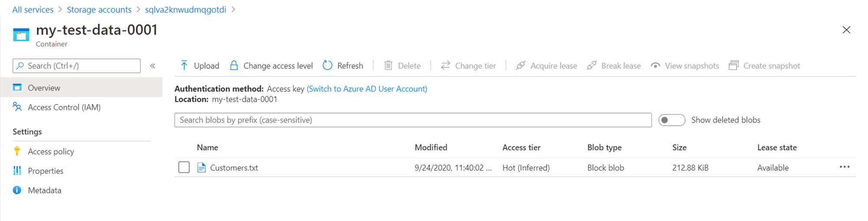Click the Change tier arrows icon

[x=445, y=65]
